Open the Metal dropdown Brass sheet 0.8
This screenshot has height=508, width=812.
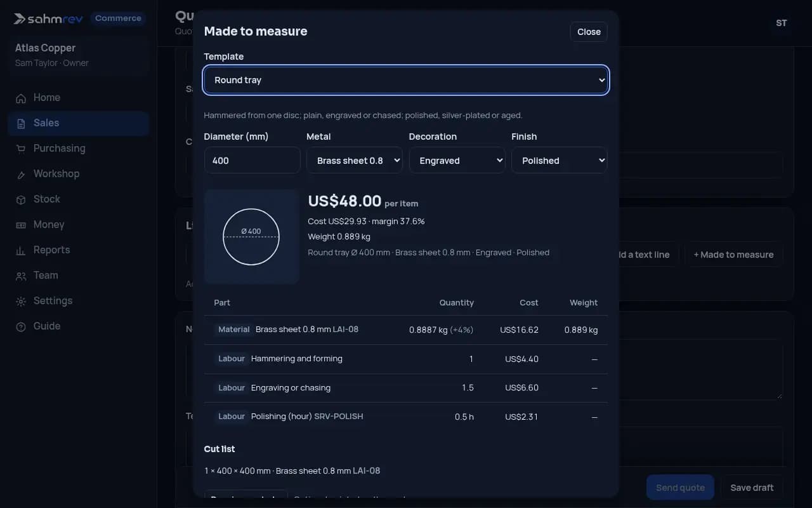[x=355, y=161]
